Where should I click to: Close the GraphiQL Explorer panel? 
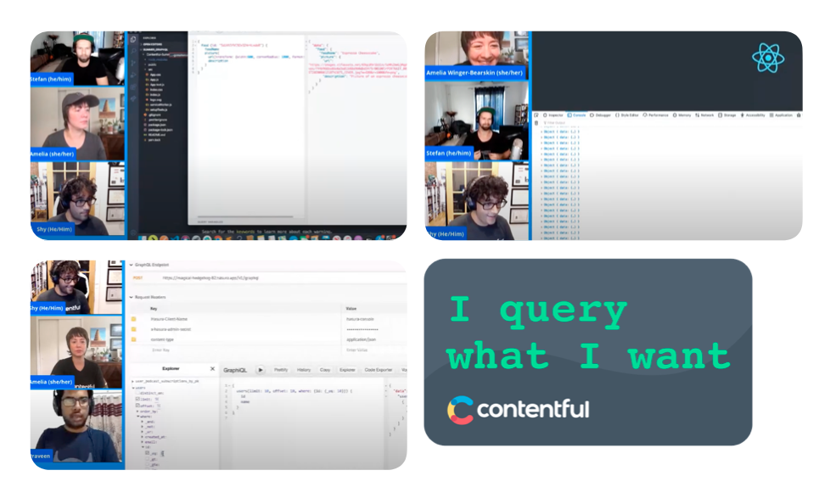[x=212, y=368]
